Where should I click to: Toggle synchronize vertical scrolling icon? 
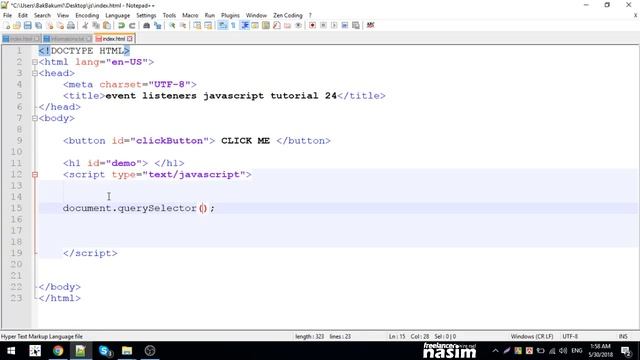[x=197, y=25]
